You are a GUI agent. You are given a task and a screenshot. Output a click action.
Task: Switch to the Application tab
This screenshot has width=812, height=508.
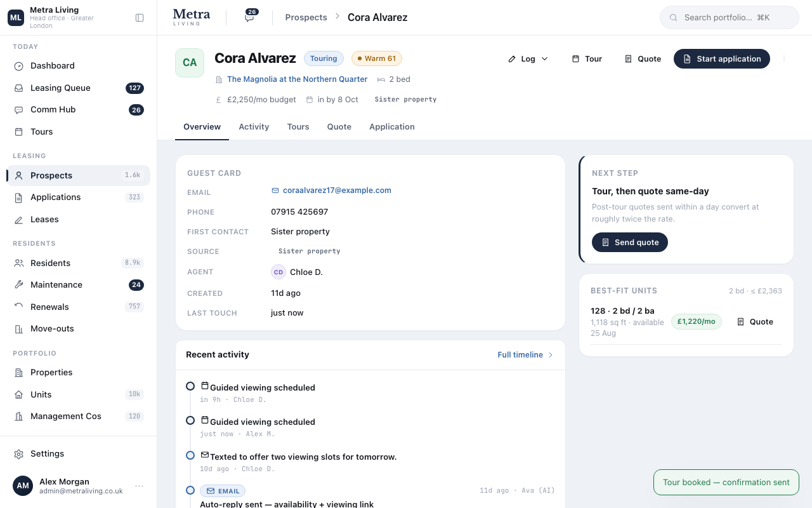[392, 127]
